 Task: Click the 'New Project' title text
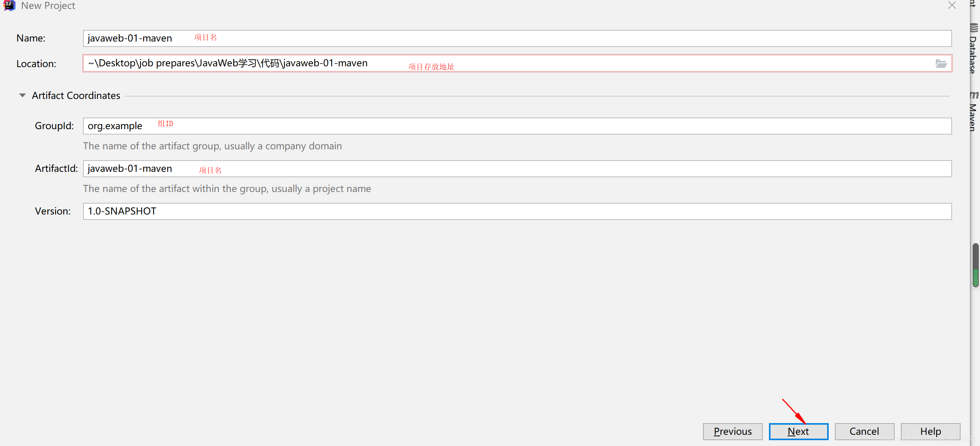tap(48, 5)
